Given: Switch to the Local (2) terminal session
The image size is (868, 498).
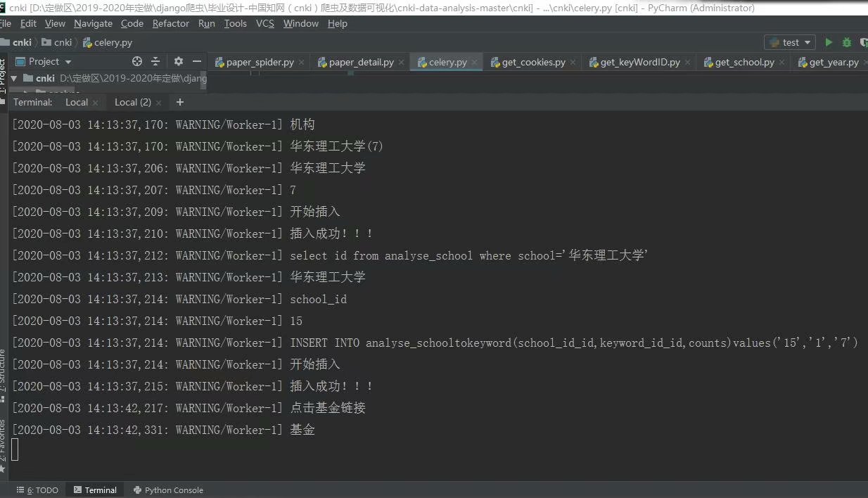Looking at the screenshot, I should [x=132, y=102].
